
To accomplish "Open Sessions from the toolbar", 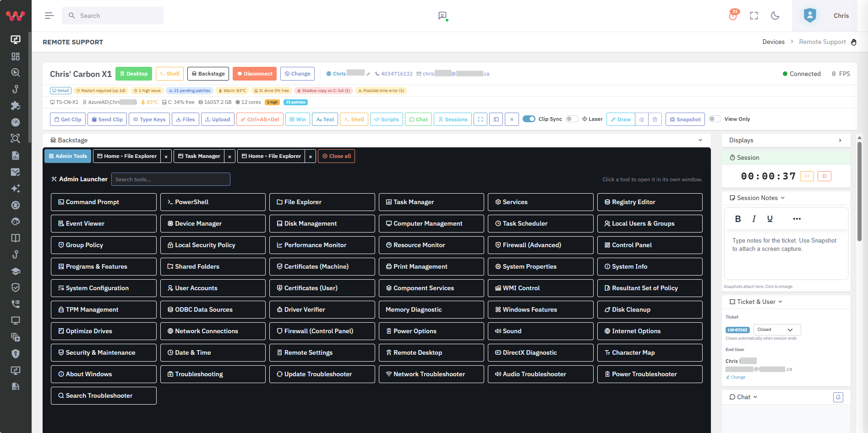I will [x=453, y=119].
